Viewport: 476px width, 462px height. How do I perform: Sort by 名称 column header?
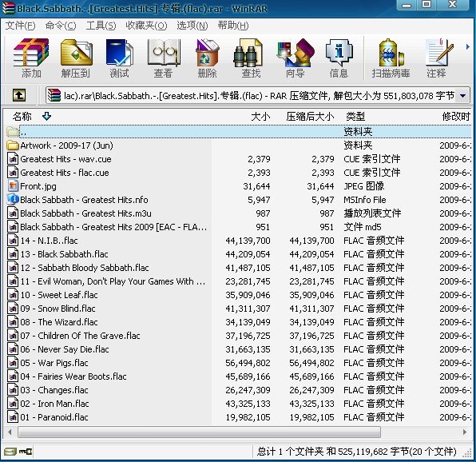(22, 116)
